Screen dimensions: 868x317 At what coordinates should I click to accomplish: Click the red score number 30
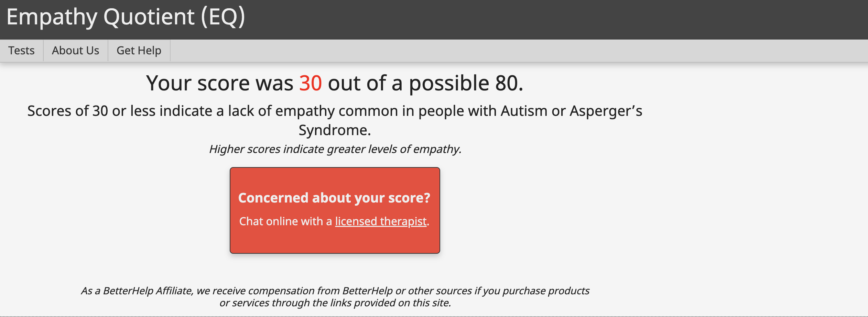click(x=310, y=83)
